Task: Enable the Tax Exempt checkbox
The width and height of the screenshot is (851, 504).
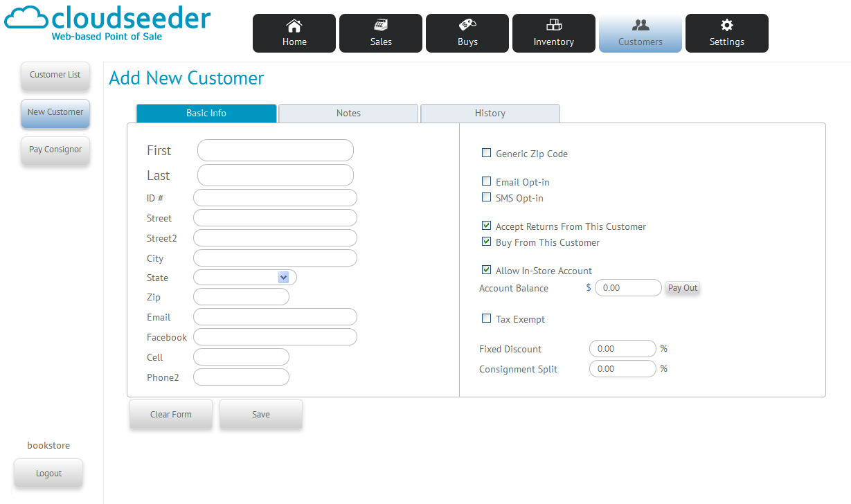Action: tap(487, 318)
